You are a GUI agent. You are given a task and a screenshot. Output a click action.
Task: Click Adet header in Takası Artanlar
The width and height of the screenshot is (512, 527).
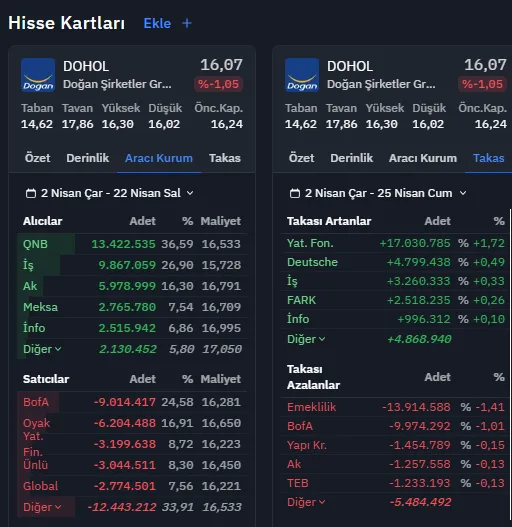coord(437,221)
